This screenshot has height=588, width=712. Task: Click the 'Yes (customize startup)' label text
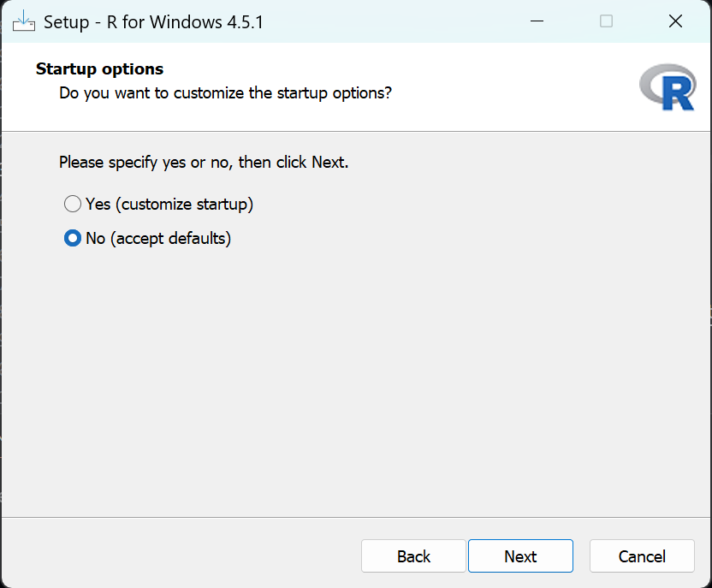click(x=169, y=205)
